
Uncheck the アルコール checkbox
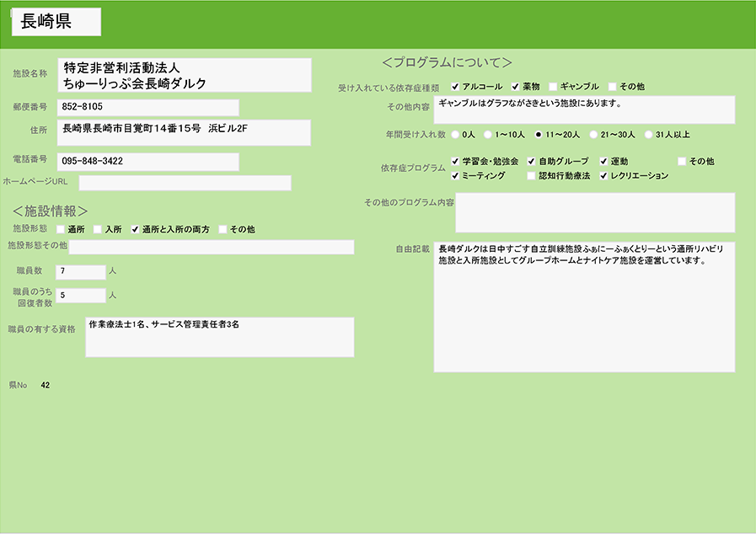455,87
